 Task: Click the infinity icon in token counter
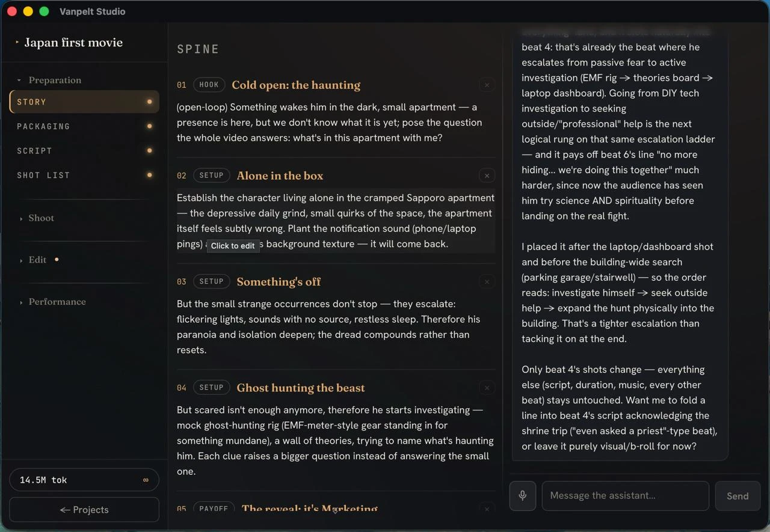coord(146,480)
